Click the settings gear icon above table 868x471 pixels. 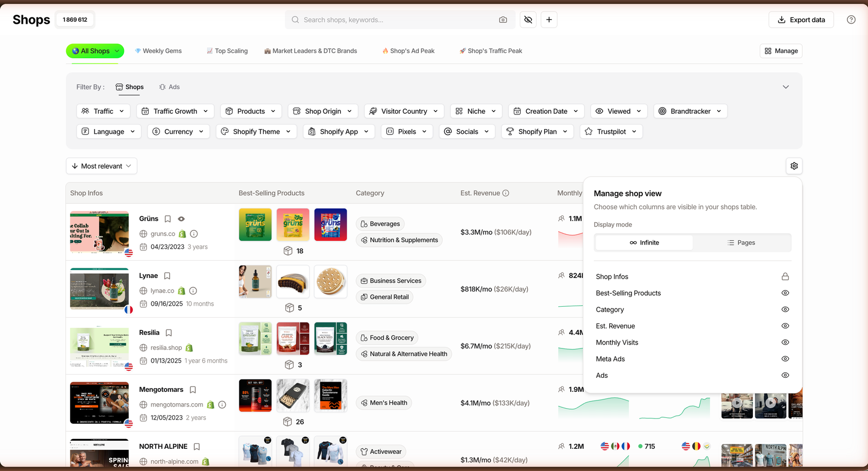pyautogui.click(x=794, y=166)
